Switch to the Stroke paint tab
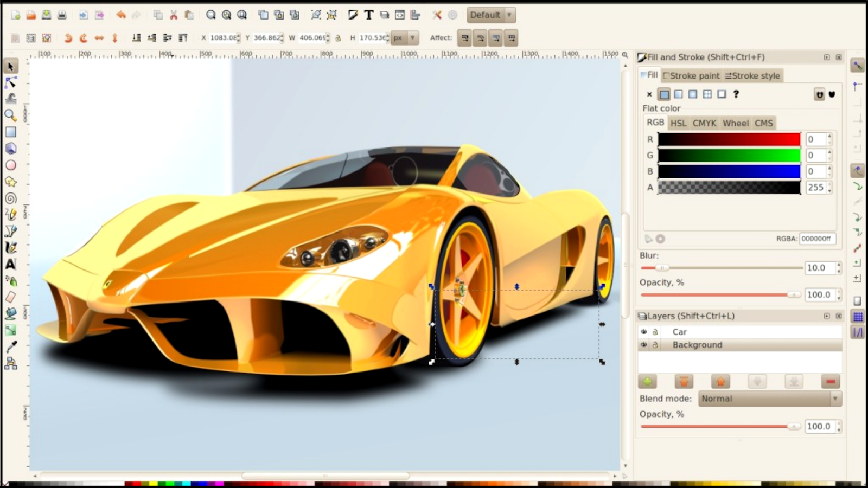The image size is (868, 488). coord(692,76)
